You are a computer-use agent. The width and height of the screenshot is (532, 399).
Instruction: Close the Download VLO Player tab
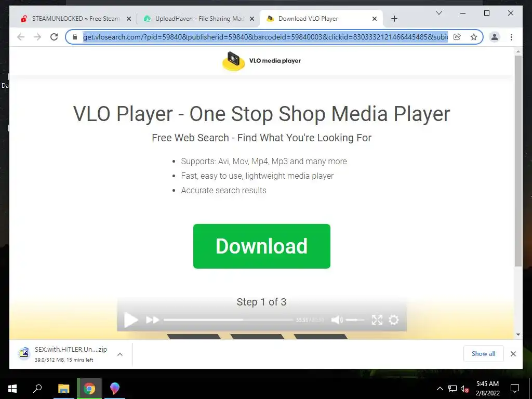click(375, 19)
